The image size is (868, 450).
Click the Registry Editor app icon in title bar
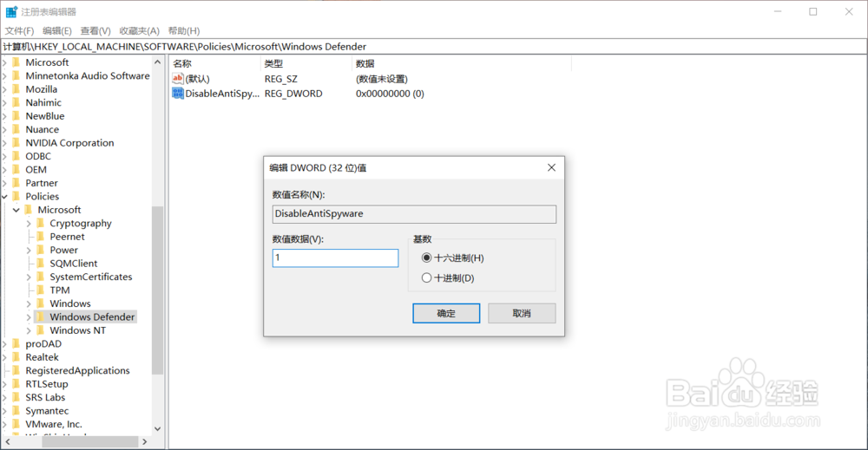tap(11, 11)
